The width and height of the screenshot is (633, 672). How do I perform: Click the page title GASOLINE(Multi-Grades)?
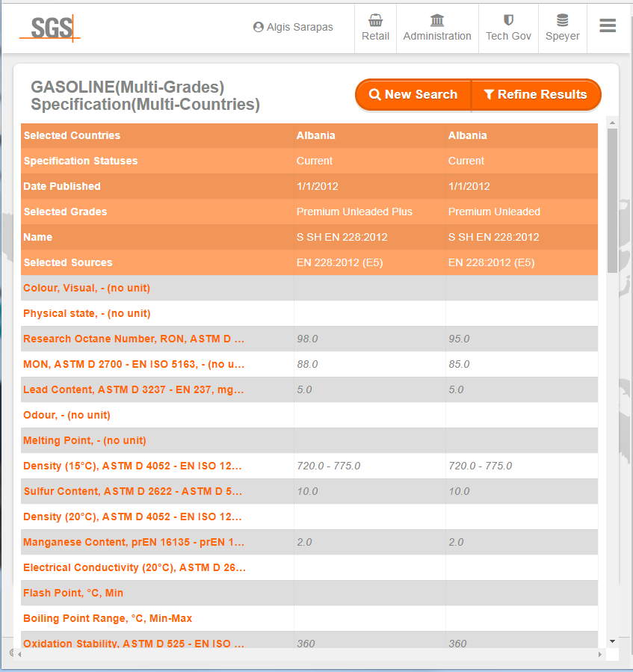(128, 87)
